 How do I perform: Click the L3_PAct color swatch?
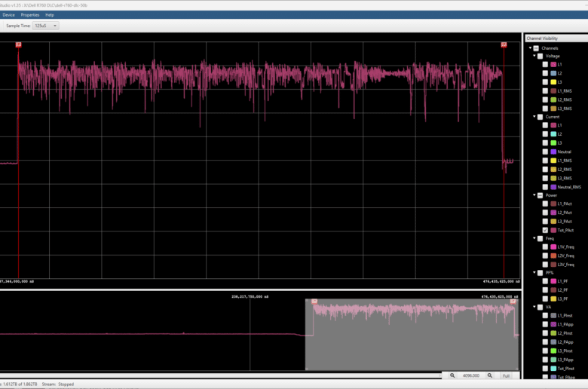[553, 222]
